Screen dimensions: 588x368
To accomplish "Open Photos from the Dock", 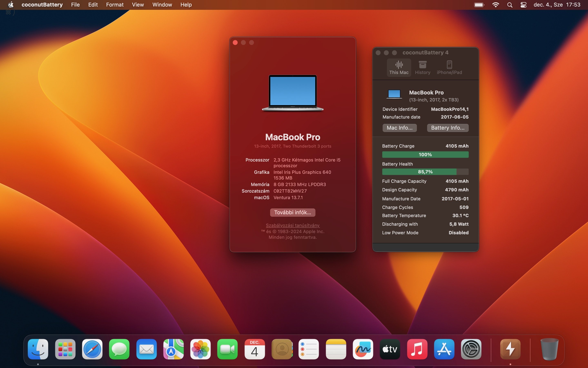I will pos(200,349).
